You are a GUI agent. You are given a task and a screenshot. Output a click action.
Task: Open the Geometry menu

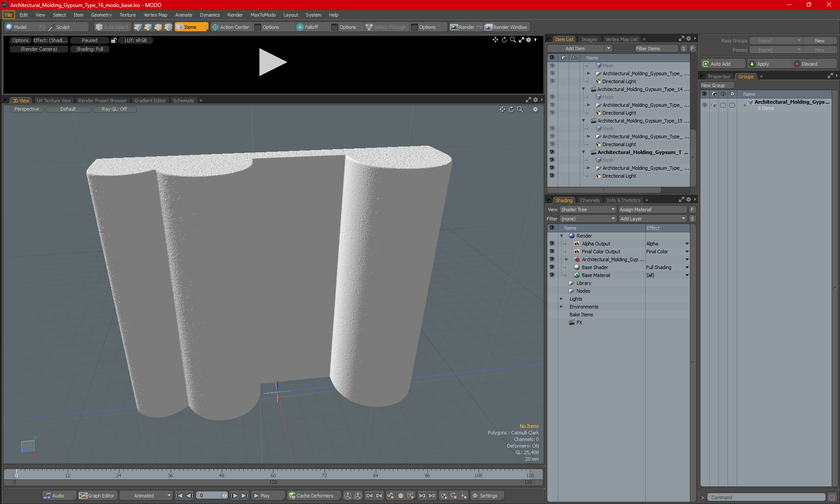(101, 15)
